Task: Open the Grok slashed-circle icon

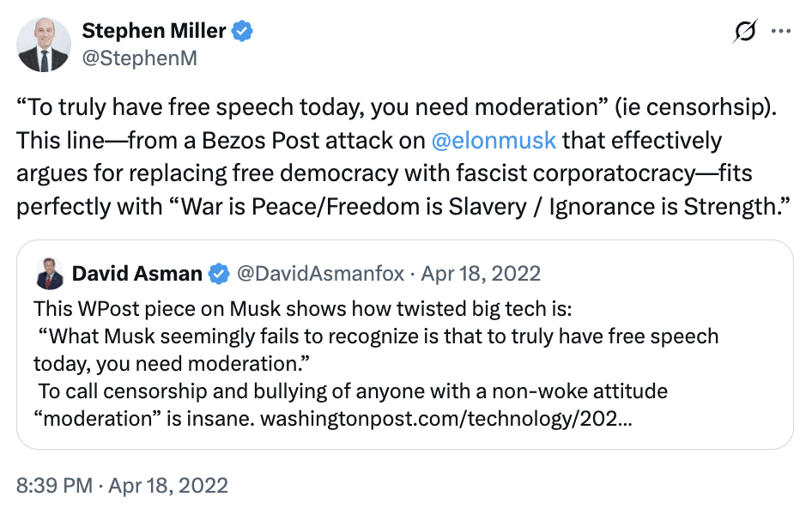Action: 745,32
